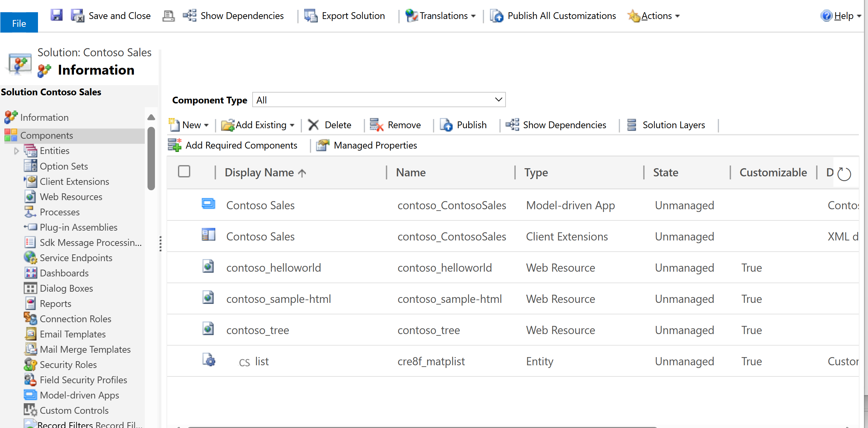Viewport: 868px width, 428px height.
Task: Click the Managed Properties icon
Action: (x=322, y=145)
